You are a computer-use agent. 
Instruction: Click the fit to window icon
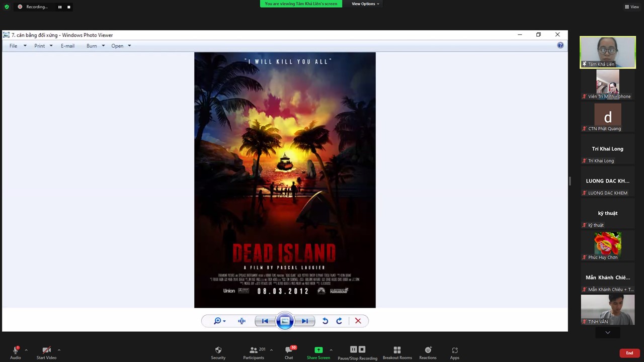(x=242, y=321)
